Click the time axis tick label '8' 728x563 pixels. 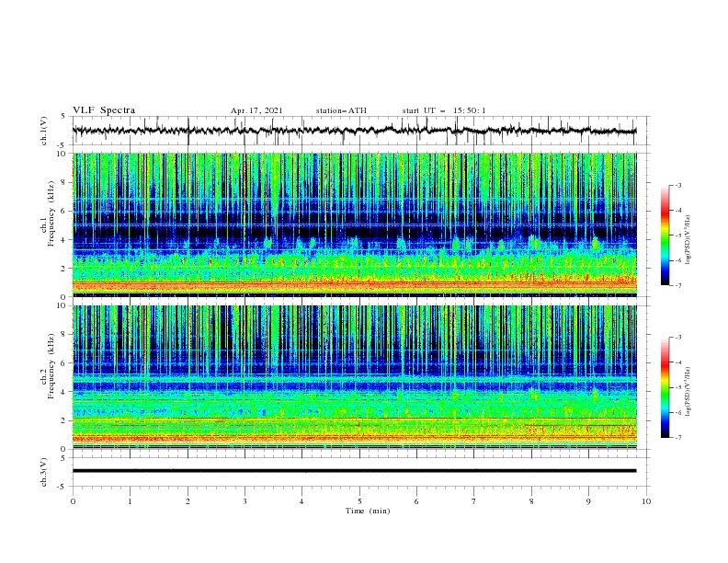531,501
